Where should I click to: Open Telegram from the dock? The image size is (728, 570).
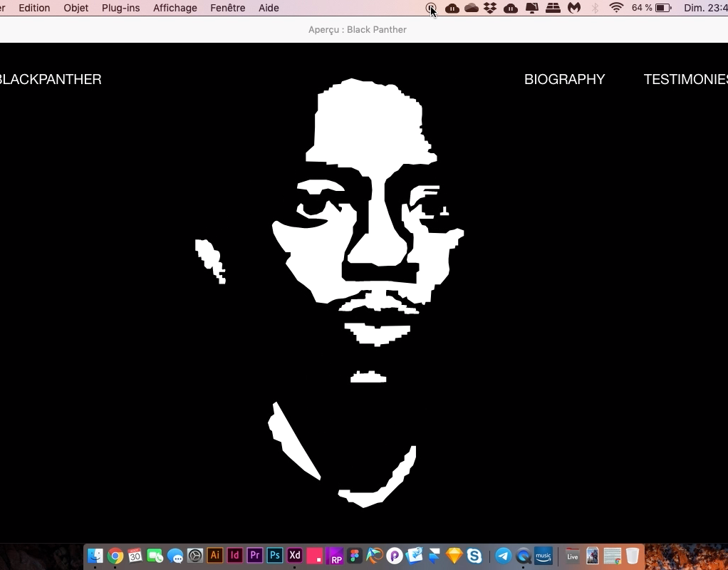[504, 556]
